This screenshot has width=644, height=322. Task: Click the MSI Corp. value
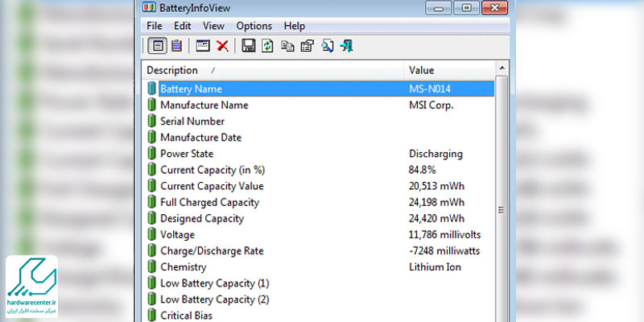431,105
